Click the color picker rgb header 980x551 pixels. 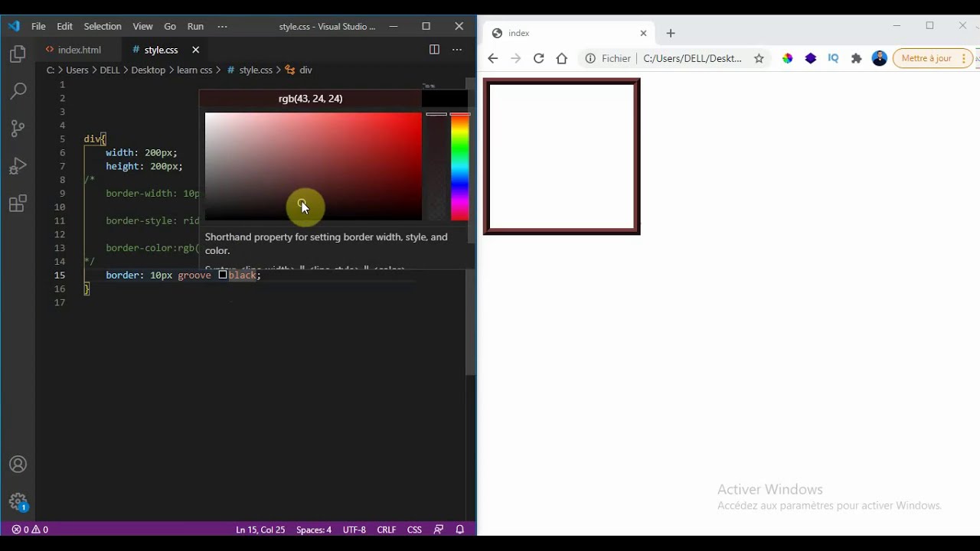click(x=310, y=99)
